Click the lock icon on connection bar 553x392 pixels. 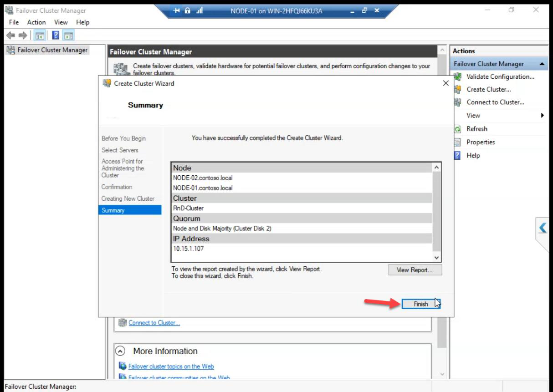pyautogui.click(x=188, y=11)
